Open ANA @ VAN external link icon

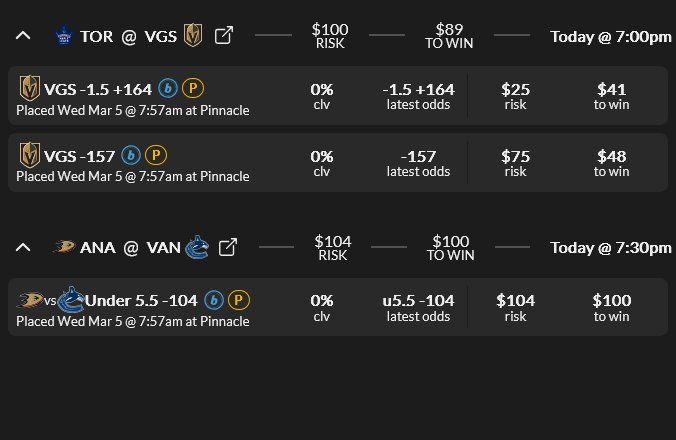click(x=228, y=247)
